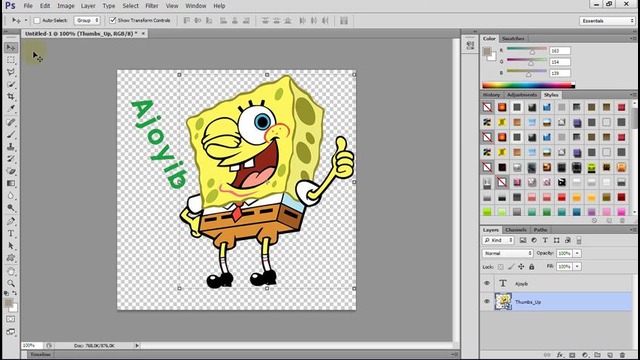The image size is (640, 360).
Task: Select the Lasso tool
Action: (11, 72)
